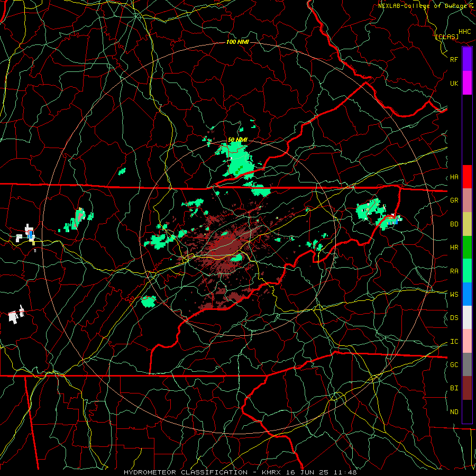Click the HYDROMETEOR CLASSIFICATION title text
Screen dimensions: 476x476
tap(186, 472)
